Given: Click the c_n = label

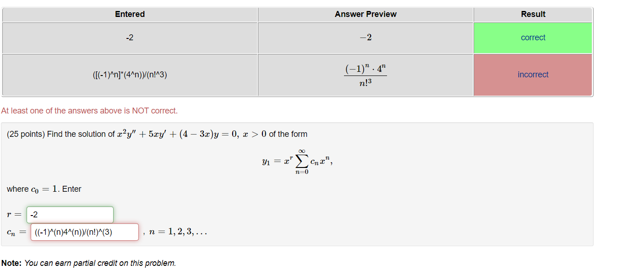Looking at the screenshot, I should coord(15,232).
